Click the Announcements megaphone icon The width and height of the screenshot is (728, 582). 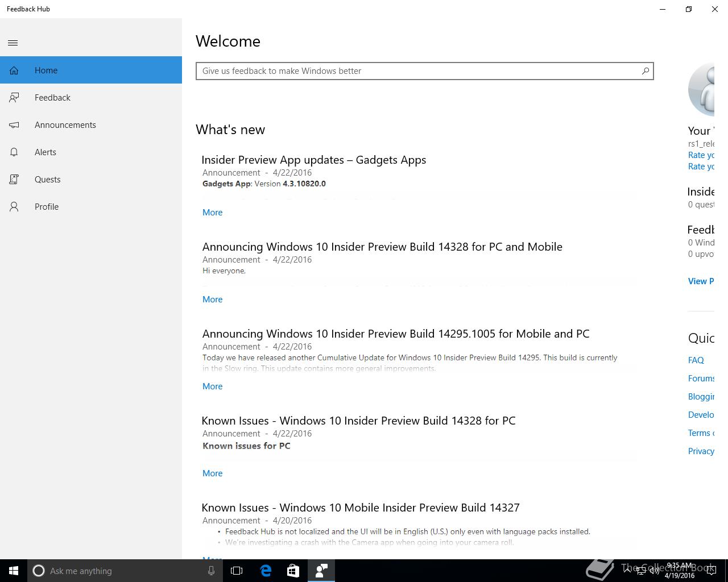pos(14,125)
